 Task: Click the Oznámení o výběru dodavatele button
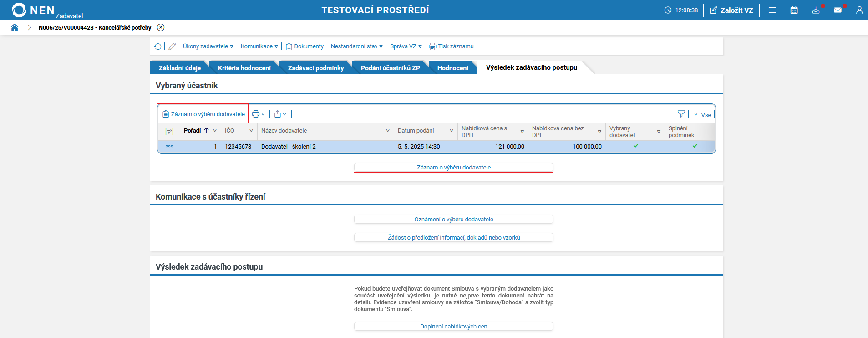(x=454, y=220)
